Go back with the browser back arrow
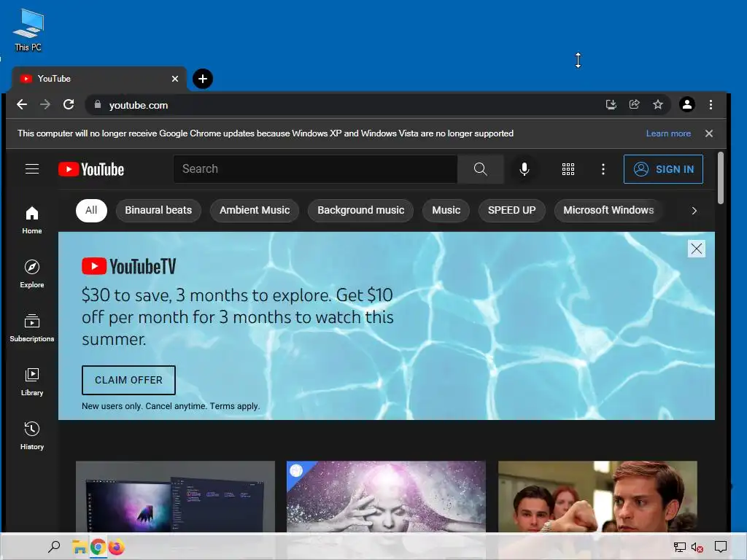This screenshot has height=560, width=747. (x=22, y=104)
